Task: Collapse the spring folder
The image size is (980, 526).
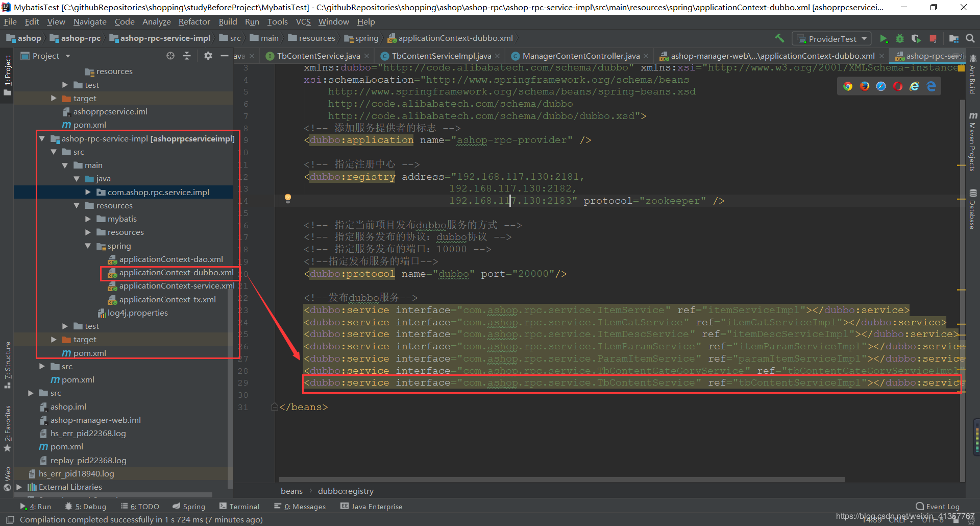Action: [88, 246]
